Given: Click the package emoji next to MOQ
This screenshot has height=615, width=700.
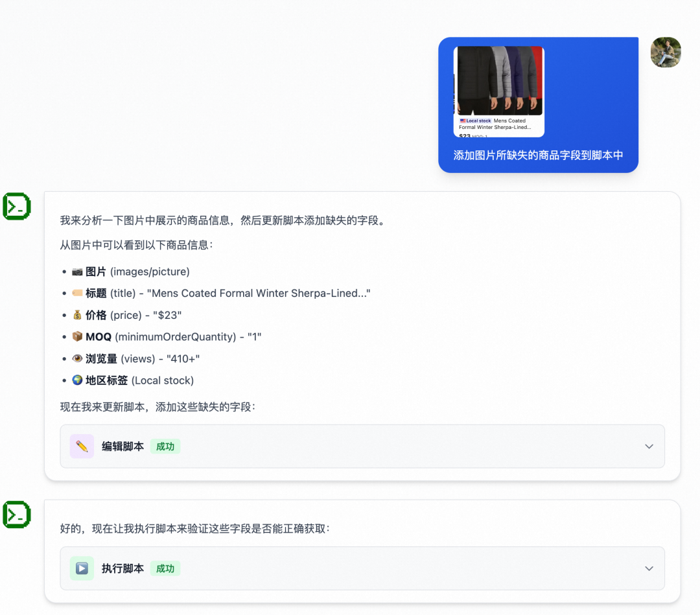Looking at the screenshot, I should (76, 336).
